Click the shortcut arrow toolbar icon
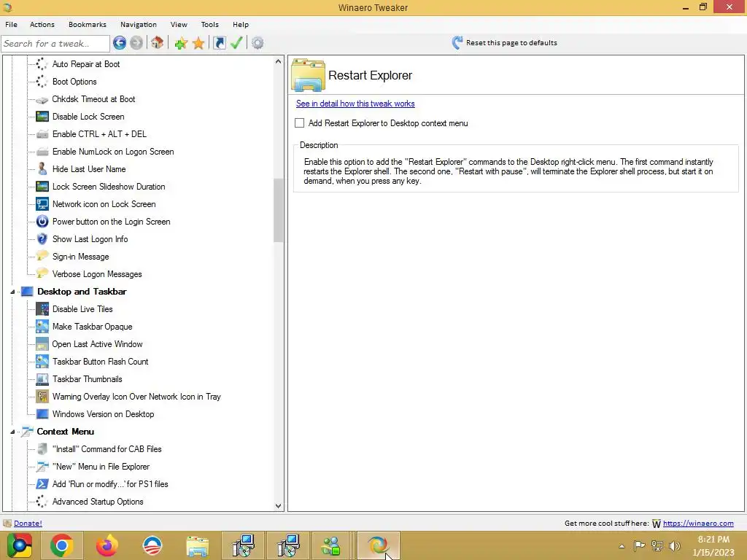 coord(219,43)
